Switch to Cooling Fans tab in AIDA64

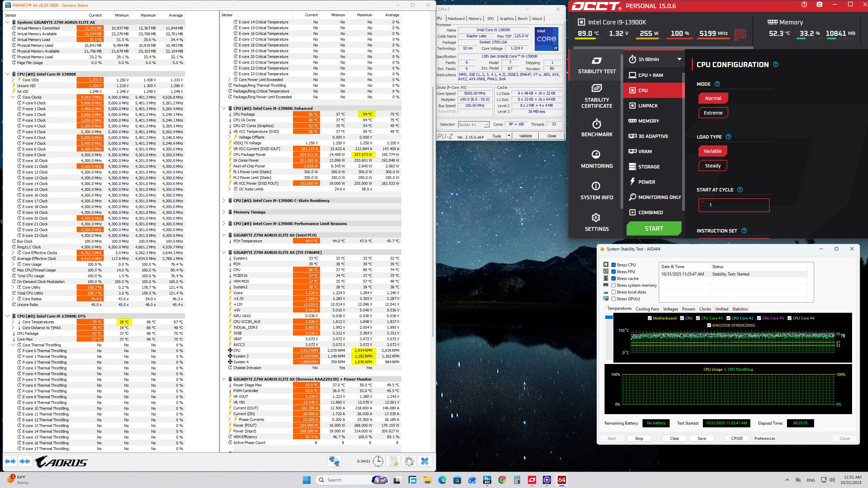(x=647, y=309)
